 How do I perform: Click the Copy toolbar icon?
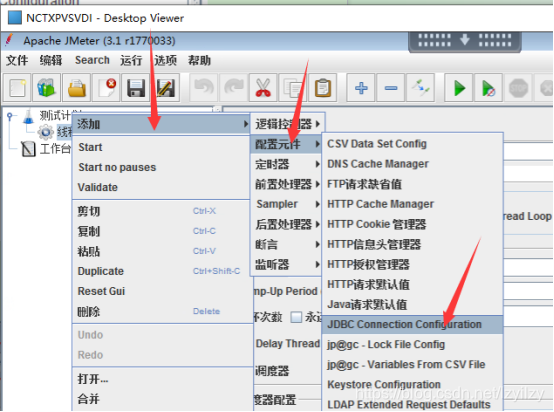[x=293, y=88]
